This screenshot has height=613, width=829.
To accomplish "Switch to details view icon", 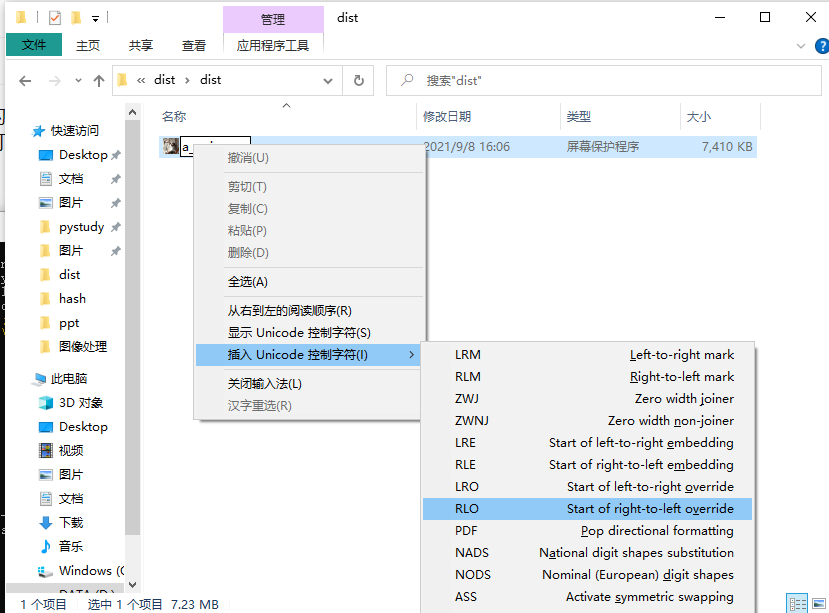I will 797,603.
